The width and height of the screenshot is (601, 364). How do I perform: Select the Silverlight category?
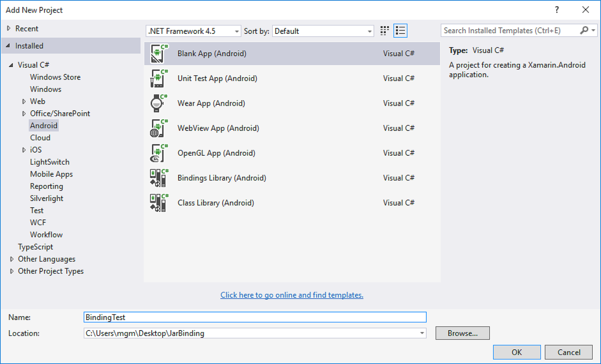click(46, 198)
